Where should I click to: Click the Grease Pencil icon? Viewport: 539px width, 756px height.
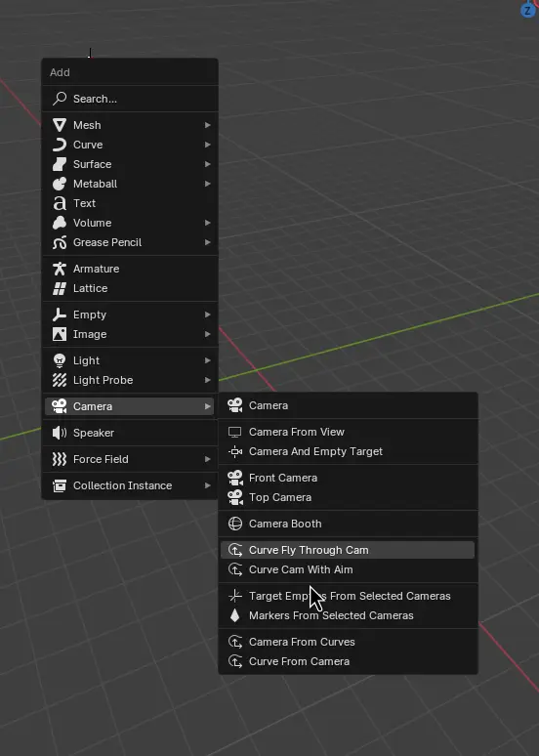pyautogui.click(x=60, y=242)
